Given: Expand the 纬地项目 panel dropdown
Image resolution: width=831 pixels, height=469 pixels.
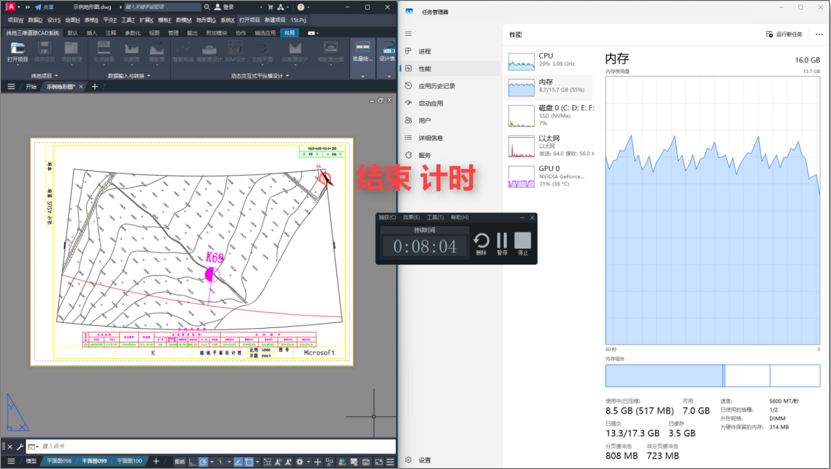Looking at the screenshot, I should [x=43, y=75].
